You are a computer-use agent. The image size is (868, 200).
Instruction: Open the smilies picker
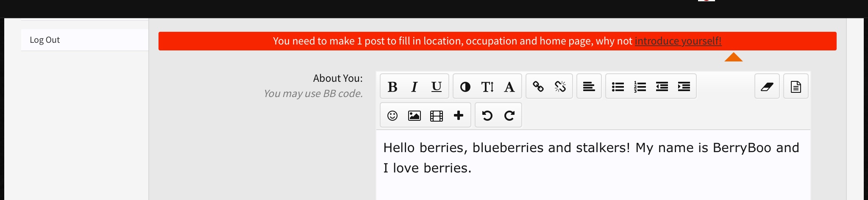point(392,115)
